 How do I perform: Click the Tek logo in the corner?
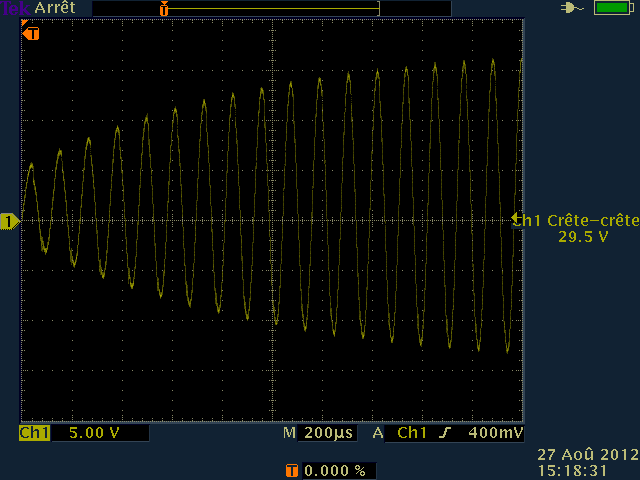click(15, 7)
